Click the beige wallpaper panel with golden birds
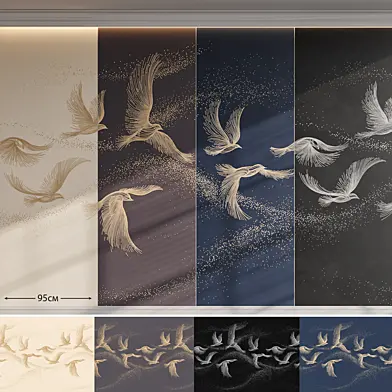The height and width of the screenshot is (392, 392). (49, 167)
